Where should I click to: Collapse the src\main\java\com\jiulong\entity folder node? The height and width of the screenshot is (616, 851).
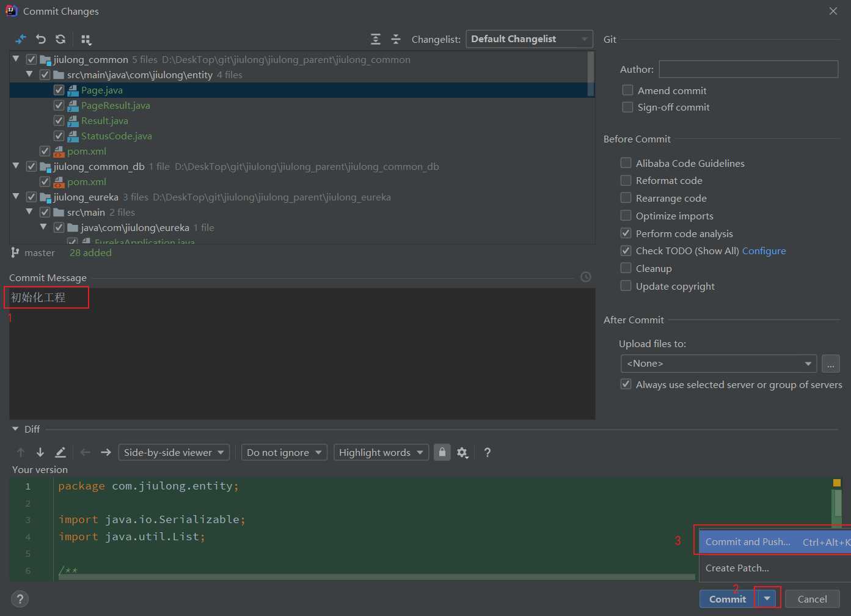29,75
